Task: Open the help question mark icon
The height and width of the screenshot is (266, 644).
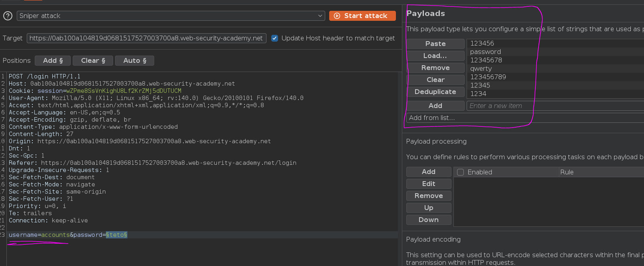Action: [x=8, y=16]
